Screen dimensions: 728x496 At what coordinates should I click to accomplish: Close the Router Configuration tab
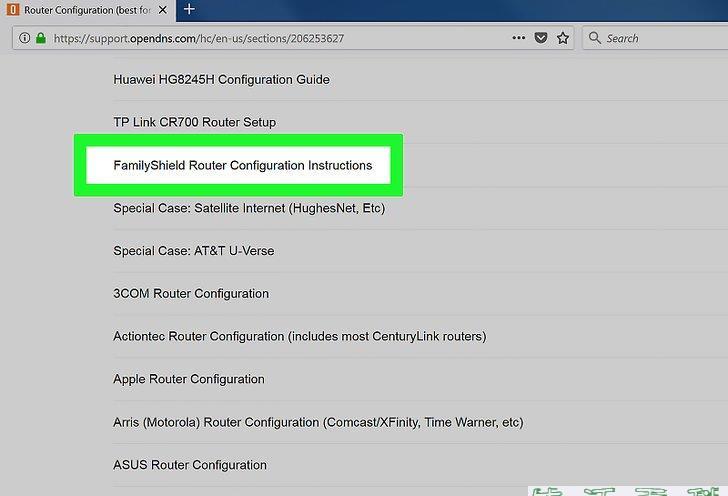pyautogui.click(x=162, y=10)
